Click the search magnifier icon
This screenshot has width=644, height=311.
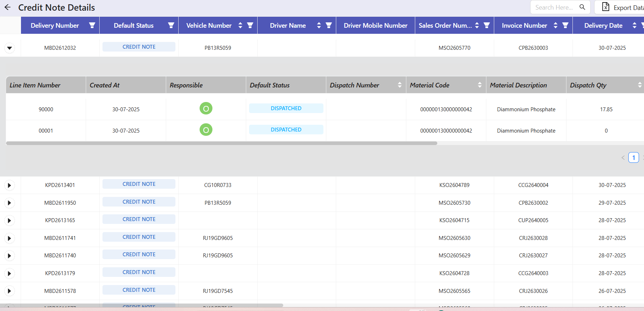(x=582, y=7)
